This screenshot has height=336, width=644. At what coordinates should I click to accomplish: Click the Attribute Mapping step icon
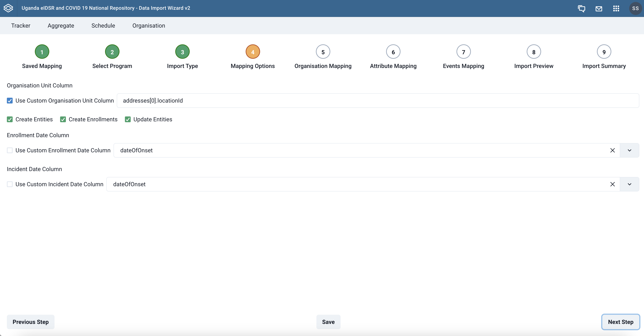click(393, 52)
